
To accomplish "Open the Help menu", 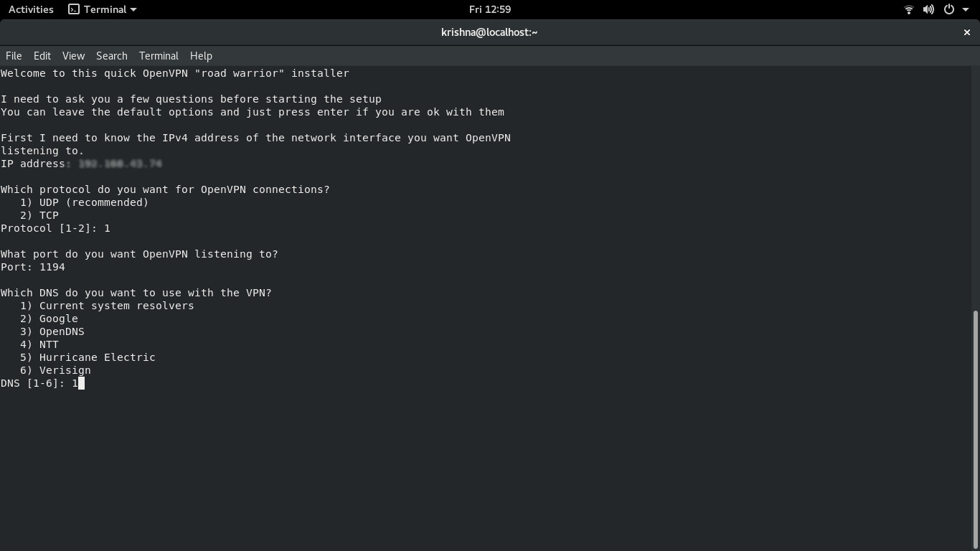I will 201,55.
